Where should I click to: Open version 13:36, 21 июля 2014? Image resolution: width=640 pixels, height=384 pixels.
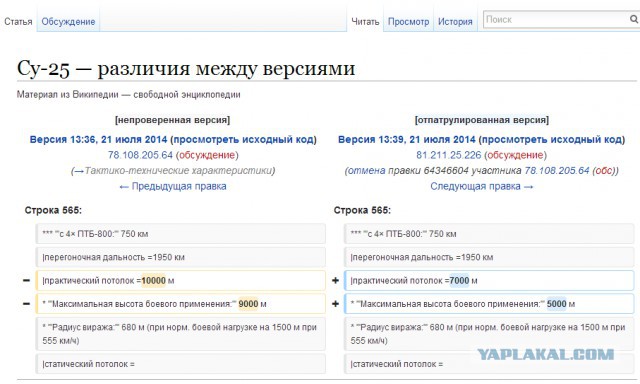[x=98, y=140]
